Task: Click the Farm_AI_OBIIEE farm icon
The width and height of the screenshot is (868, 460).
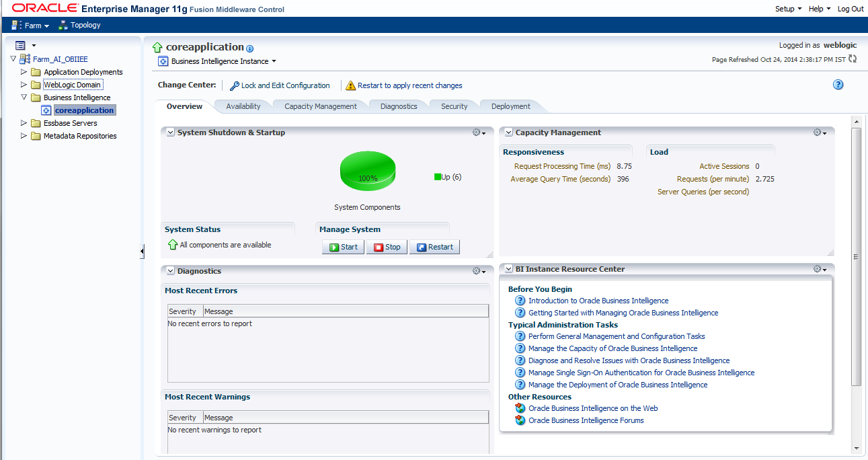Action: [x=24, y=59]
